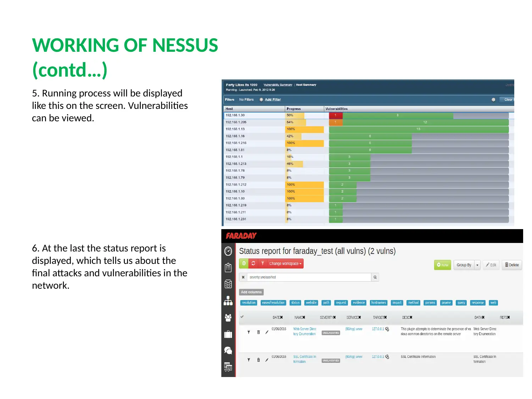Click orange segment for host 192.168.1.205
The width and height of the screenshot is (532, 399).
point(336,122)
